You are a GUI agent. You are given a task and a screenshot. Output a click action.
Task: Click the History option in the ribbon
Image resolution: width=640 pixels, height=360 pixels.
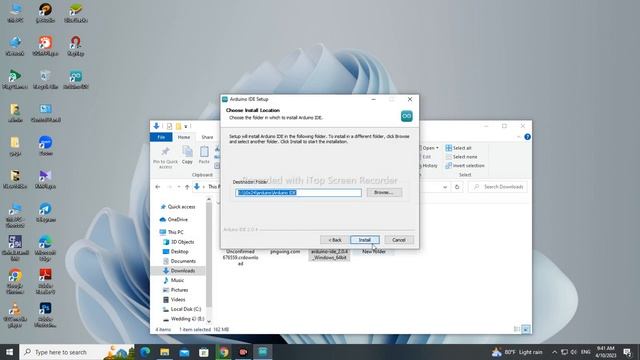tap(429, 166)
